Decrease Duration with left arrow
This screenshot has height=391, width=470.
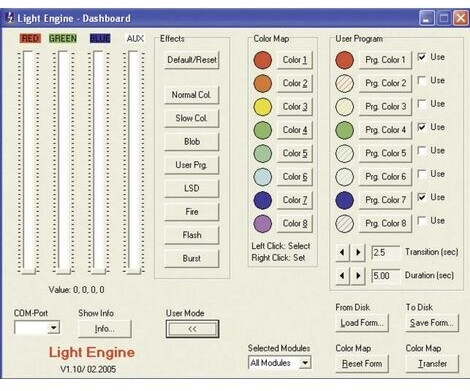pyautogui.click(x=342, y=276)
